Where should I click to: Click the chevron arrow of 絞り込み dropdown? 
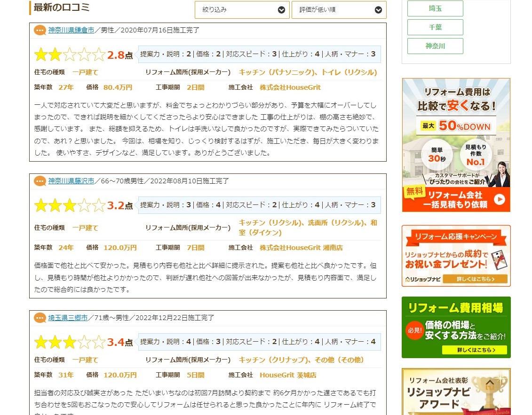tap(281, 10)
